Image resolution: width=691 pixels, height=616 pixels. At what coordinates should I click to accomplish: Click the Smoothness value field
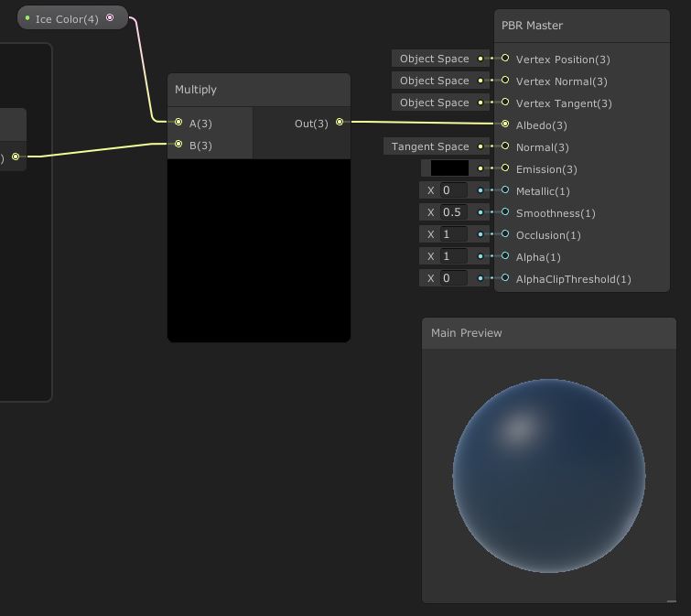coord(453,212)
